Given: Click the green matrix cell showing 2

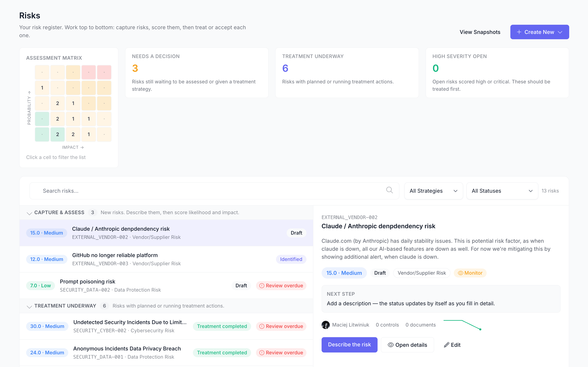Looking at the screenshot, I should click(x=58, y=134).
